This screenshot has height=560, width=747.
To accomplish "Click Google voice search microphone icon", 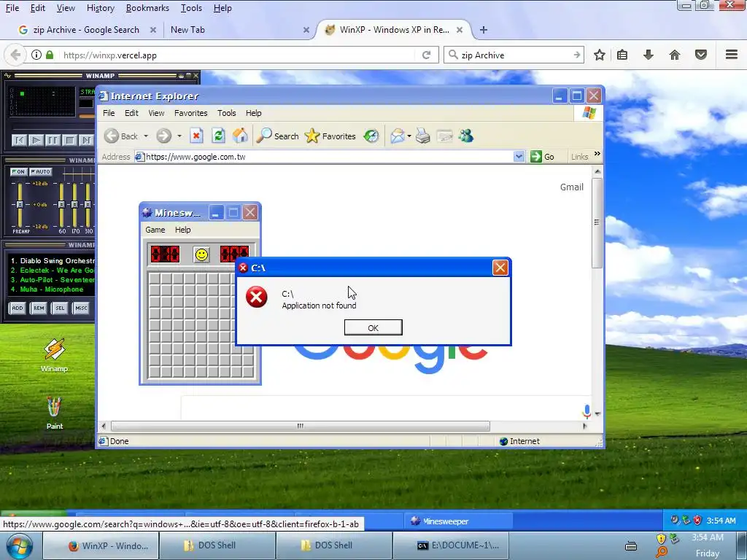I will click(x=587, y=411).
